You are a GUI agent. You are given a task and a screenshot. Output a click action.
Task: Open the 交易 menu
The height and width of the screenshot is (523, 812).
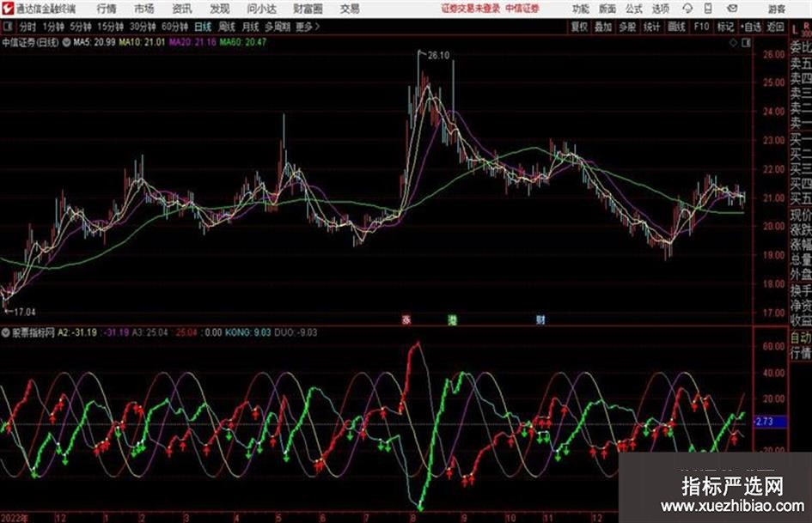350,9
